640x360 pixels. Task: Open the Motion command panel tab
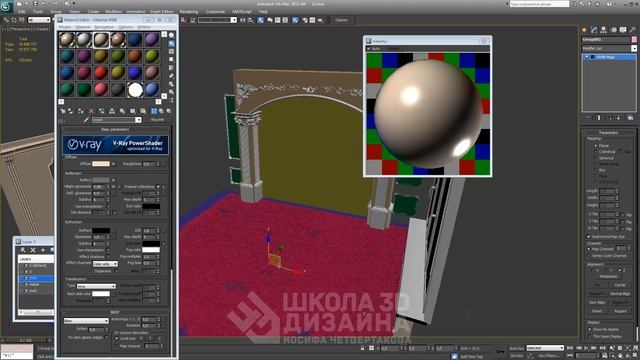pos(613,30)
